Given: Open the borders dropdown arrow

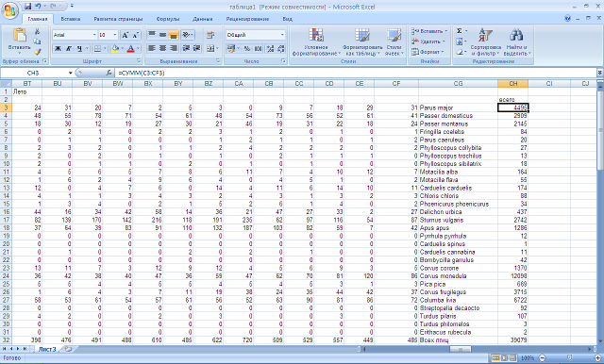Looking at the screenshot, I should pos(106,48).
